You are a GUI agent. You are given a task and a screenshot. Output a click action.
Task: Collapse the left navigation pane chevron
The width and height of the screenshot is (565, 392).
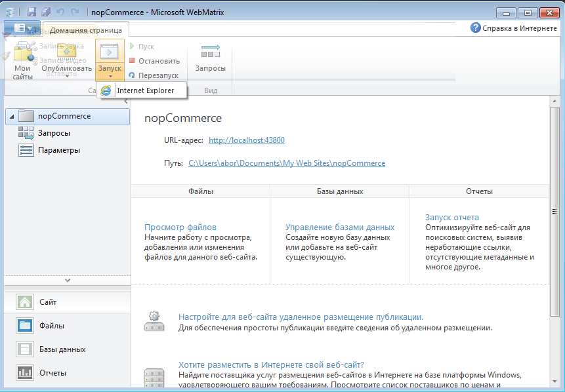click(x=126, y=102)
